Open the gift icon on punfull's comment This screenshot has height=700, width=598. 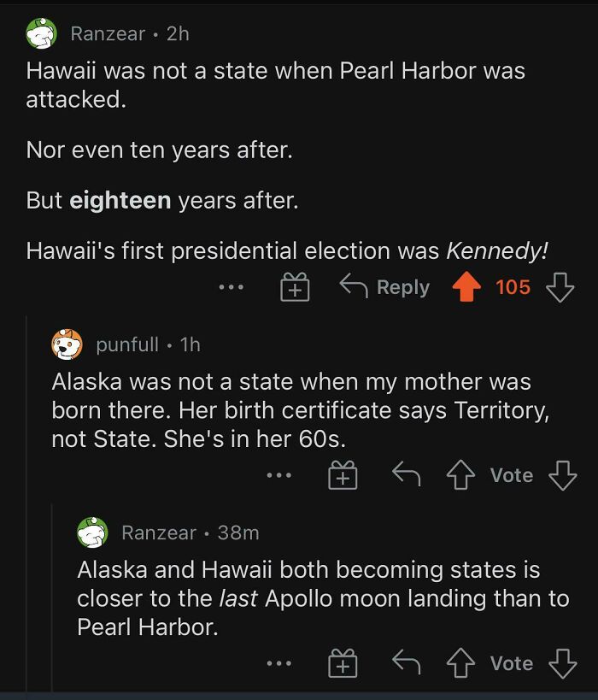(x=343, y=474)
